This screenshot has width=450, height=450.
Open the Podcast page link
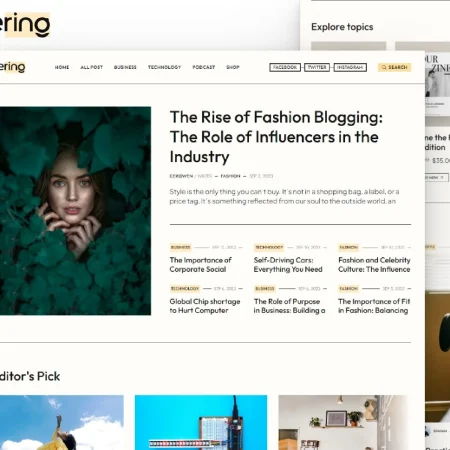click(204, 67)
